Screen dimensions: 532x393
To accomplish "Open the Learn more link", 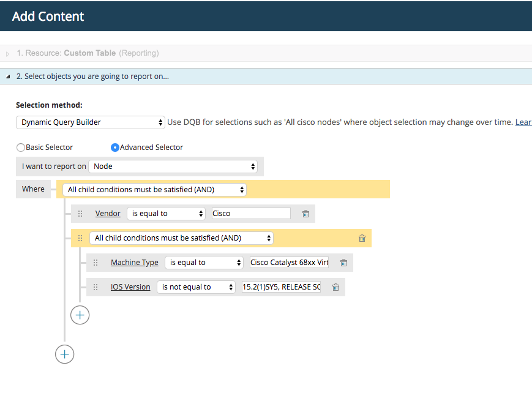I will [x=523, y=122].
